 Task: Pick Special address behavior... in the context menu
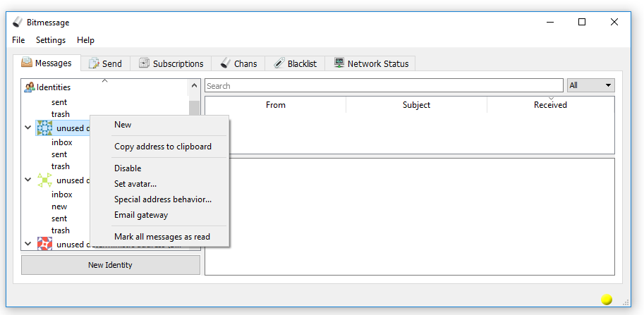(162, 199)
